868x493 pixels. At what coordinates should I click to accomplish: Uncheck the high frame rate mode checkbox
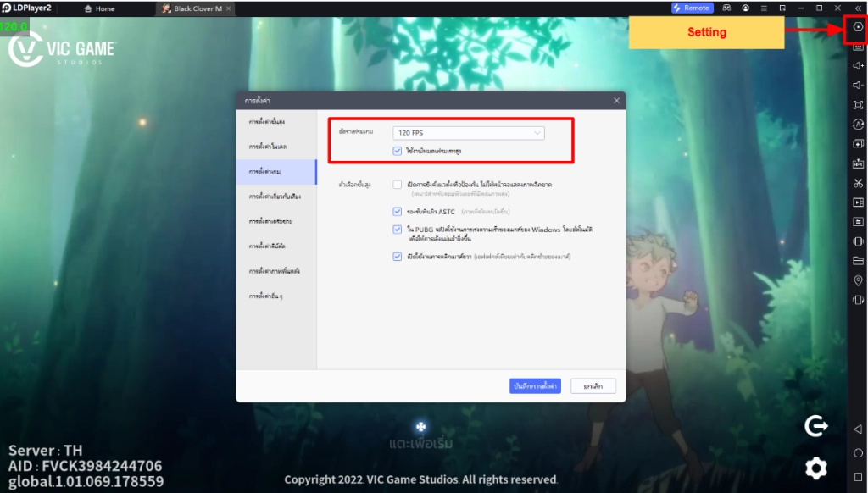coord(398,151)
